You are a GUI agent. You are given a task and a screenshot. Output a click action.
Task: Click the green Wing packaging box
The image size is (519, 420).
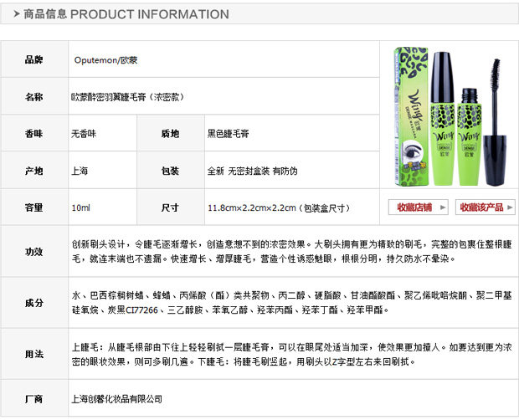411,117
